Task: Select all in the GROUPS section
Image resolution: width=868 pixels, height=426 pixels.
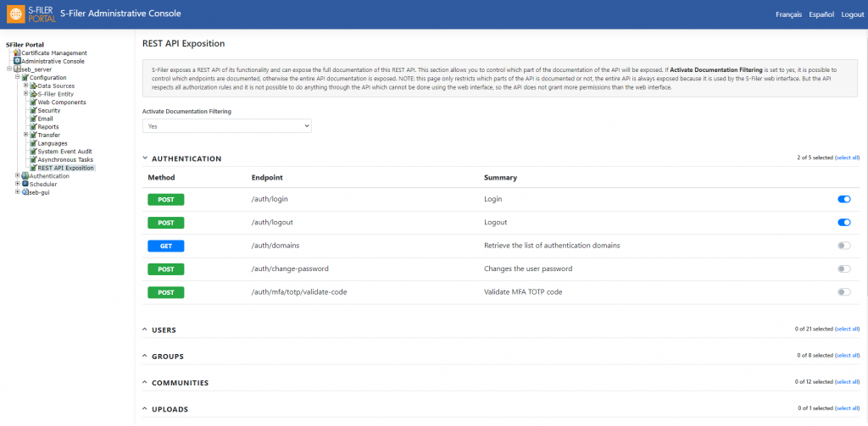Action: (x=848, y=355)
